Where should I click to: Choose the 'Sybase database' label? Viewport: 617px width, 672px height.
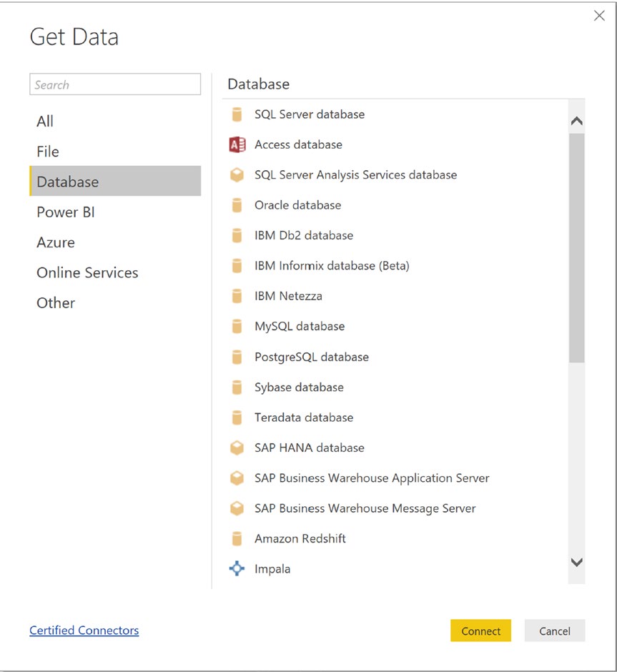click(x=299, y=387)
